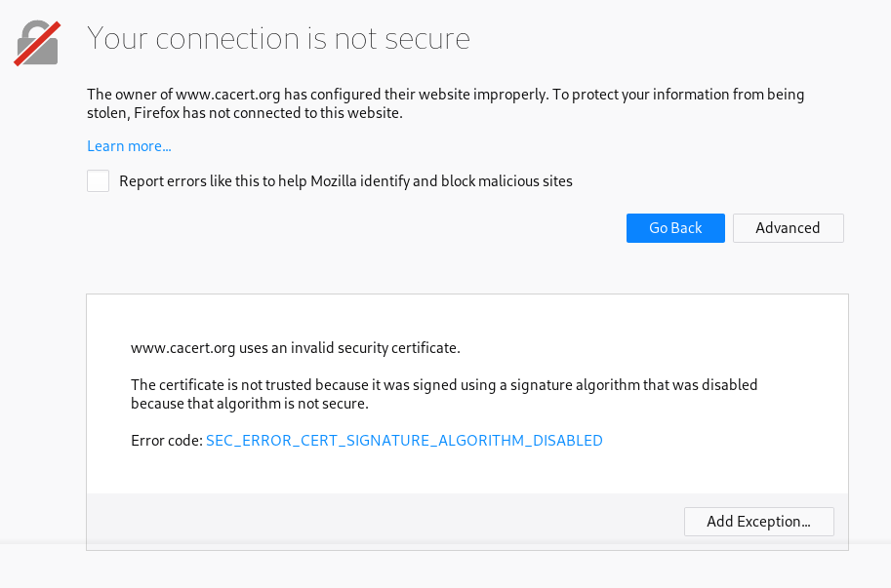
Task: Click the 'Error code:' label
Action: coord(166,441)
